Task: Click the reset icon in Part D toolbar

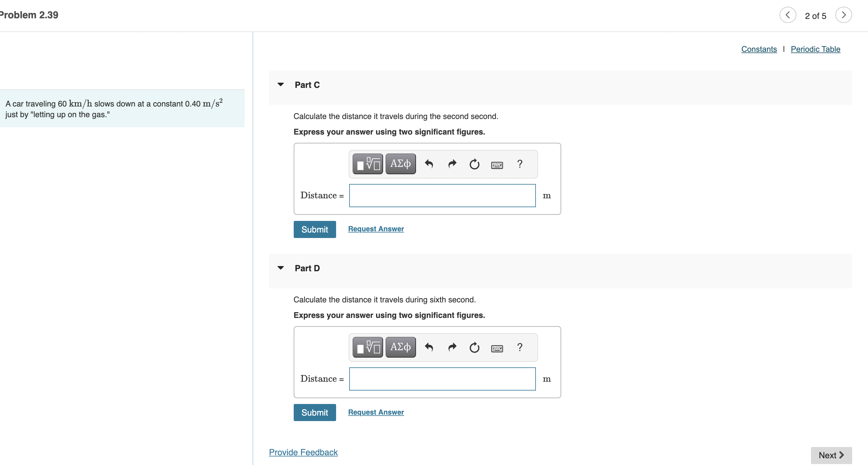Action: [474, 347]
